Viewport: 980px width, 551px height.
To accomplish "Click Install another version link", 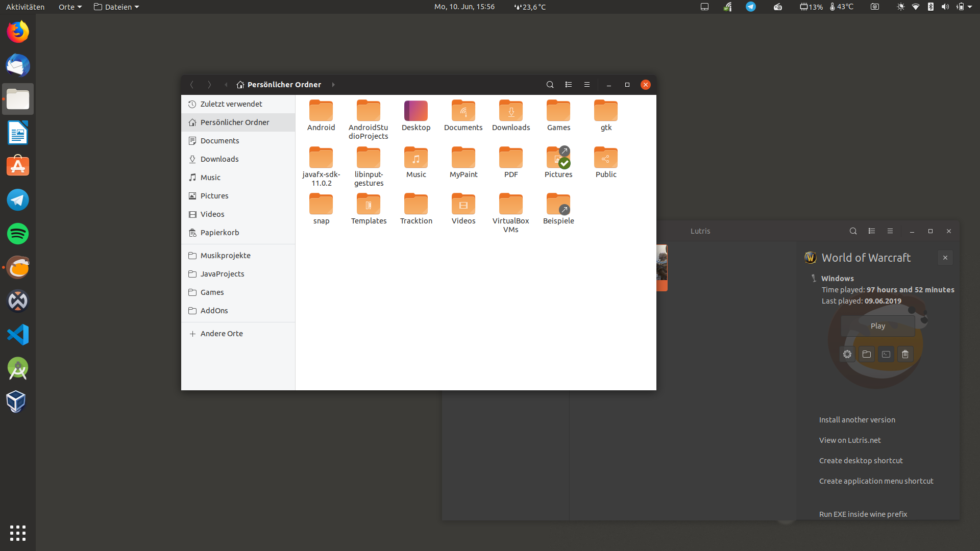I will [x=857, y=420].
